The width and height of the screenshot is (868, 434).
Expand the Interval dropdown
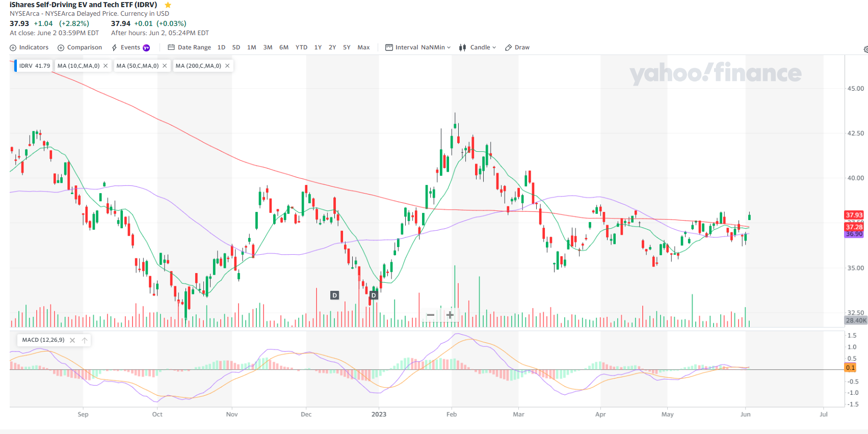coord(418,47)
